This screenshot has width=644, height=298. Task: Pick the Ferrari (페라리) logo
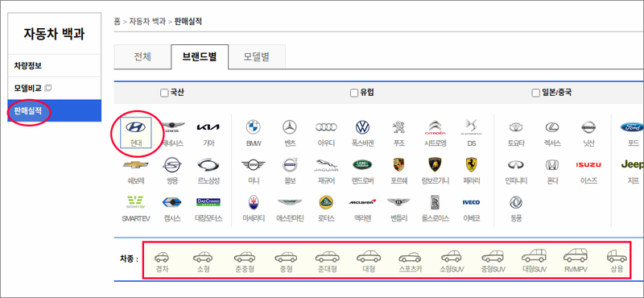[x=471, y=165]
